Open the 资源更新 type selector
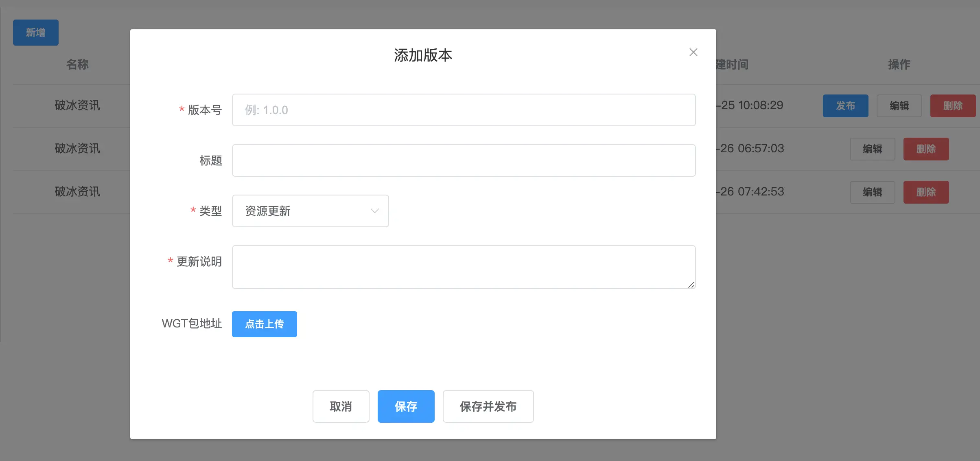Screen dimensions: 980x461 click(301, 211)
